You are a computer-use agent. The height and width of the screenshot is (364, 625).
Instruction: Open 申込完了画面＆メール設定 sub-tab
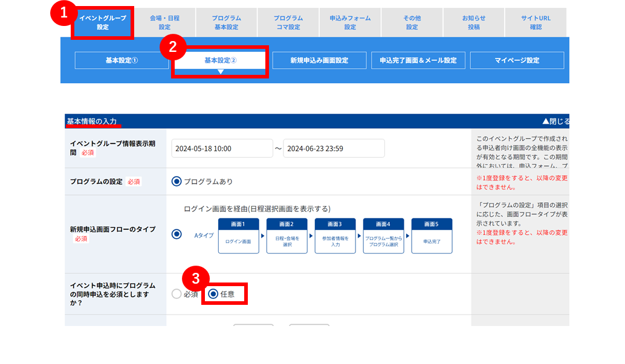coord(418,60)
